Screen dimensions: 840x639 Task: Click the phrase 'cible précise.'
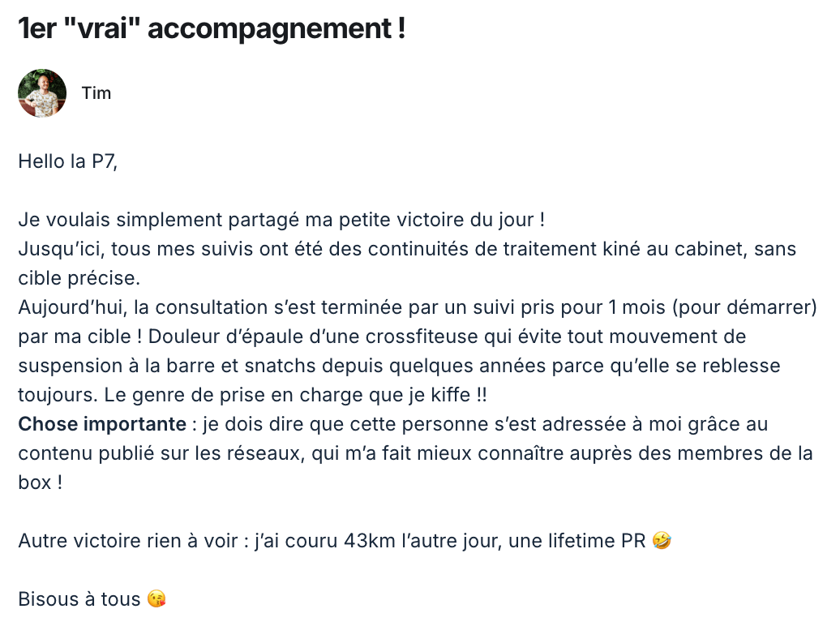(x=79, y=278)
